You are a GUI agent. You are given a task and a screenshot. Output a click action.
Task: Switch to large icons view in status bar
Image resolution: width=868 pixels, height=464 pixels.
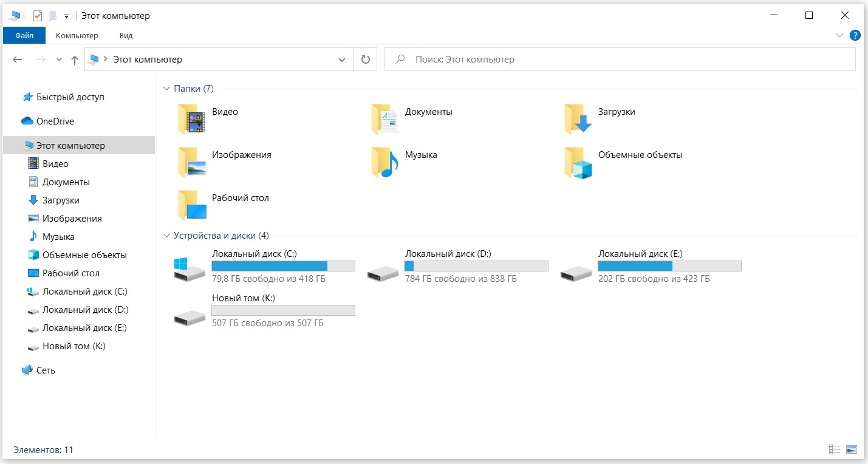[x=852, y=449]
